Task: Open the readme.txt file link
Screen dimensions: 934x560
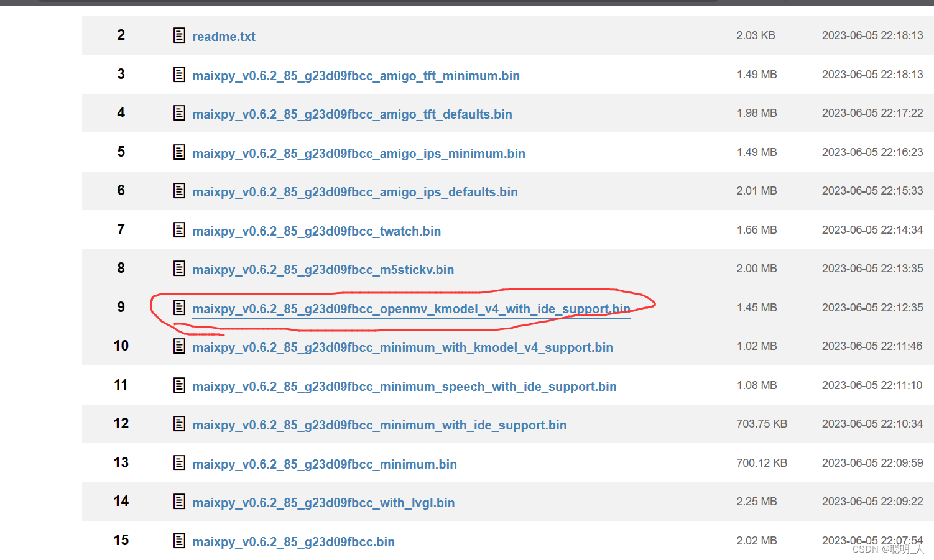Action: (224, 37)
